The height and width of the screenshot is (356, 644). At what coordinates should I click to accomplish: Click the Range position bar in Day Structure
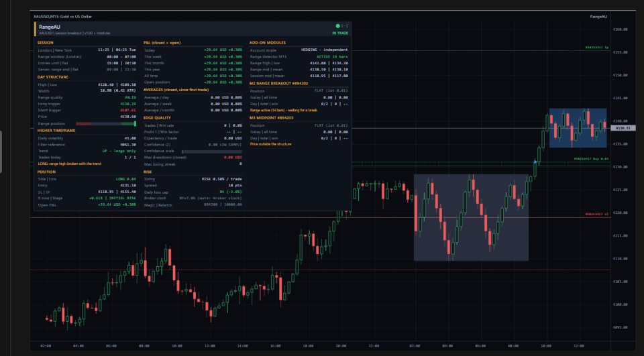(x=106, y=123)
